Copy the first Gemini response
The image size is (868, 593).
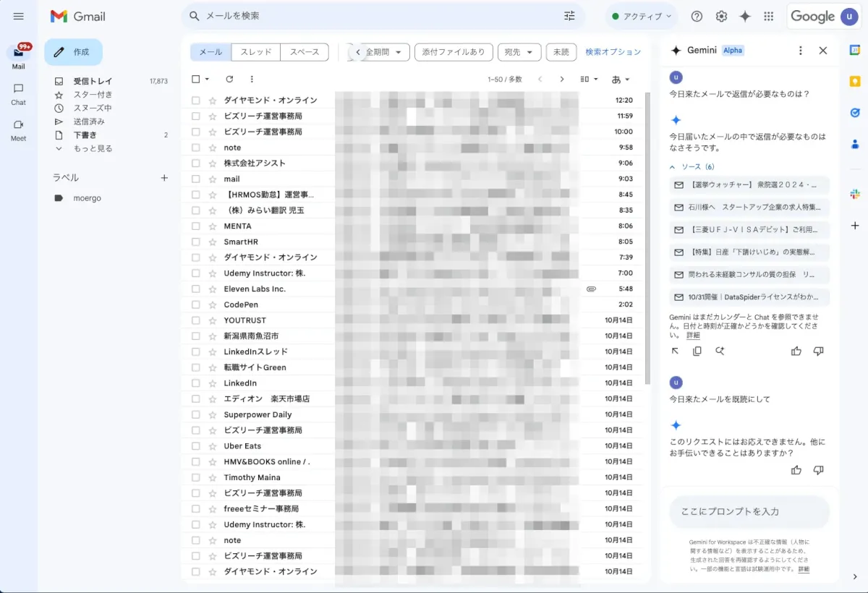(697, 351)
